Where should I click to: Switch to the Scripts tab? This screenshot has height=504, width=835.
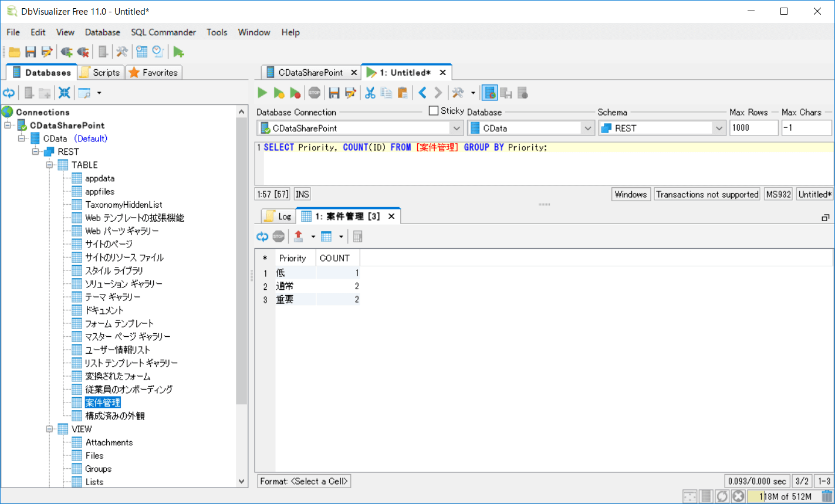pyautogui.click(x=100, y=73)
